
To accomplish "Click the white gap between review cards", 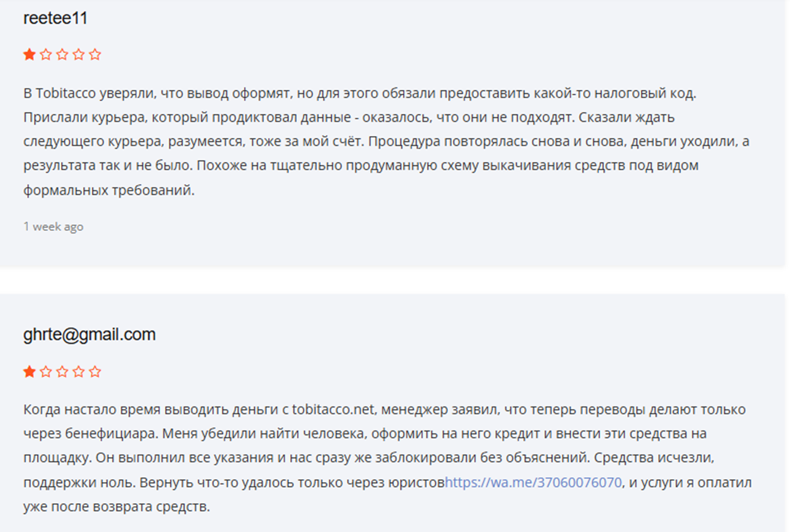I will point(394,281).
